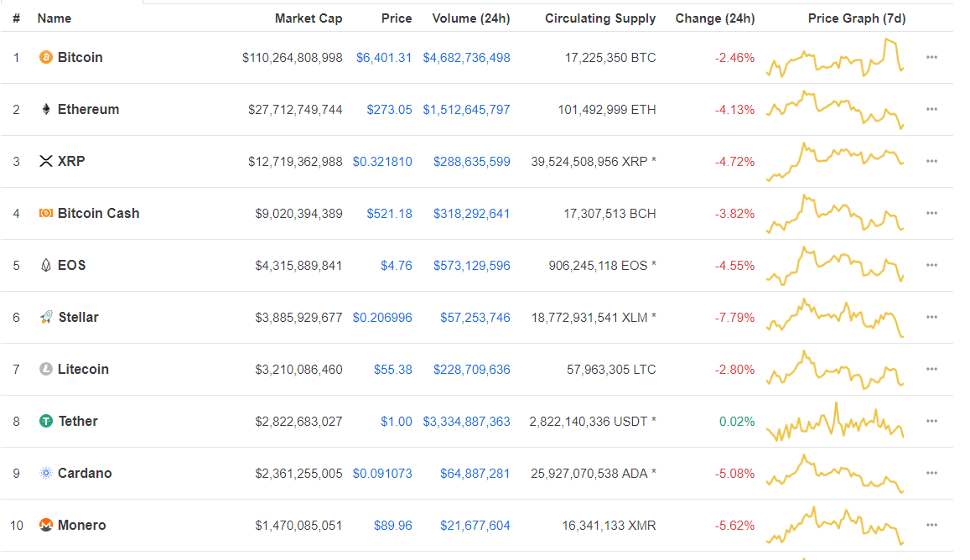Click the Monero logo icon
Screen dimensions: 970x560
[46, 525]
